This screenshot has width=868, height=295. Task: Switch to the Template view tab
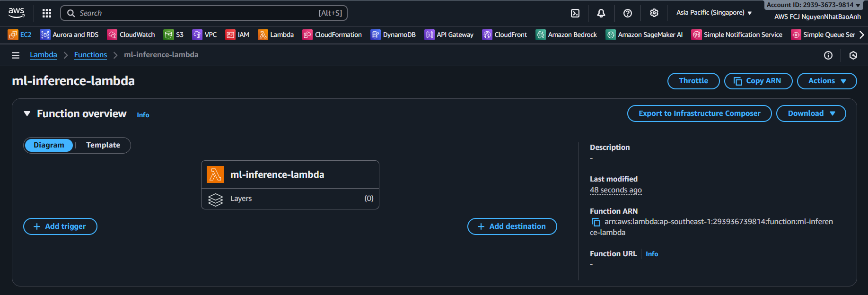tap(103, 145)
